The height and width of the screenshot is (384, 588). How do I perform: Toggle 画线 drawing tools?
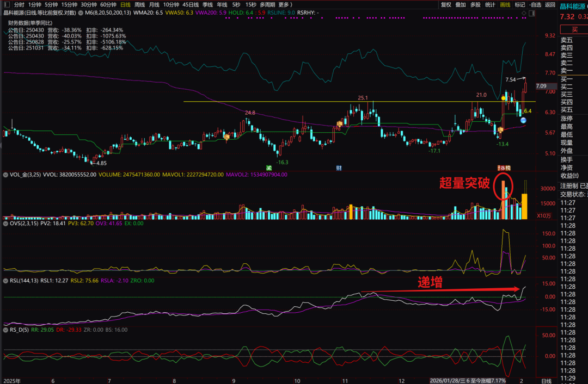[x=505, y=4]
